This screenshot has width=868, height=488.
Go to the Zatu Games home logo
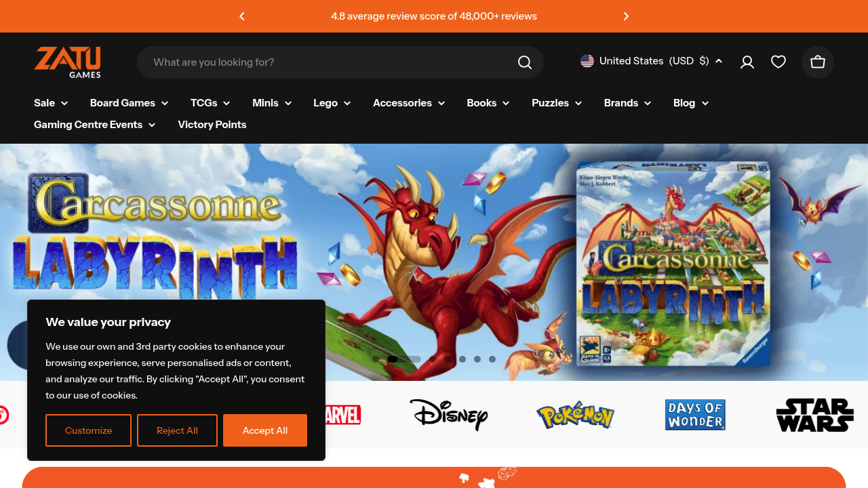pyautogui.click(x=68, y=62)
